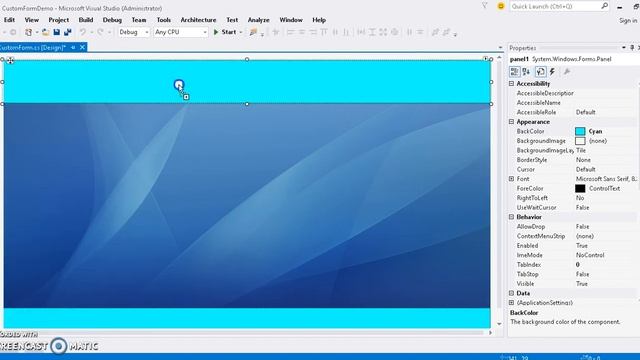This screenshot has height=360, width=640.
Task: Click the panel1 move glyph on the designer
Action: 10,61
